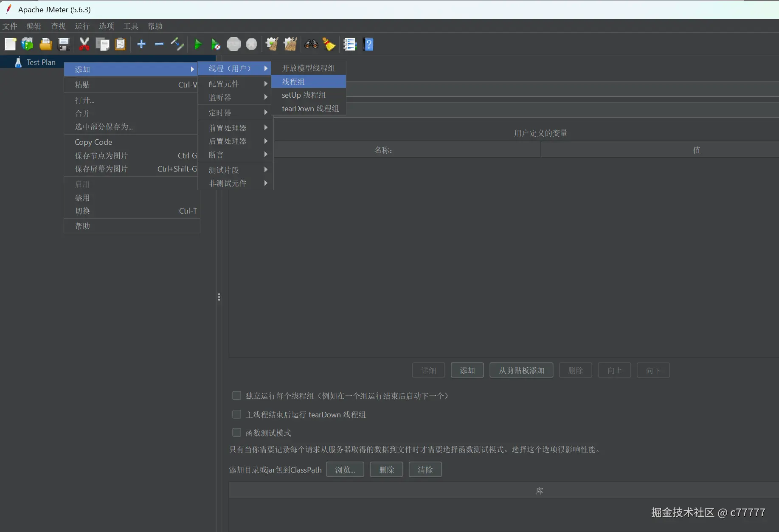The height and width of the screenshot is (532, 779).
Task: Click the 从剪贴板添加 button
Action: [521, 370]
